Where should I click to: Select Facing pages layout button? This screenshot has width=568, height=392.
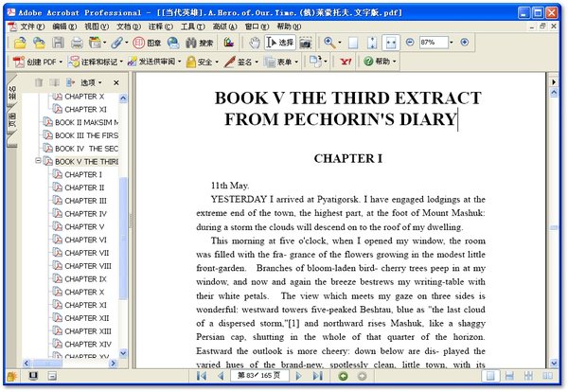[547, 376]
